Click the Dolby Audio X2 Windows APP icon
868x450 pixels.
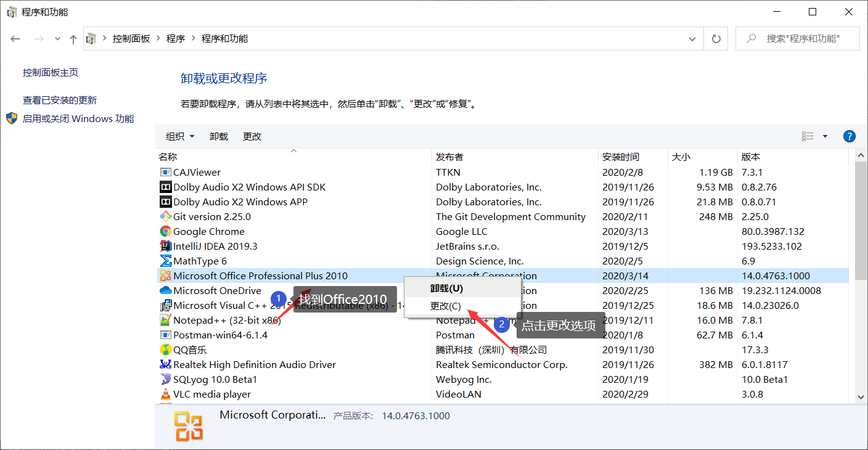[165, 202]
